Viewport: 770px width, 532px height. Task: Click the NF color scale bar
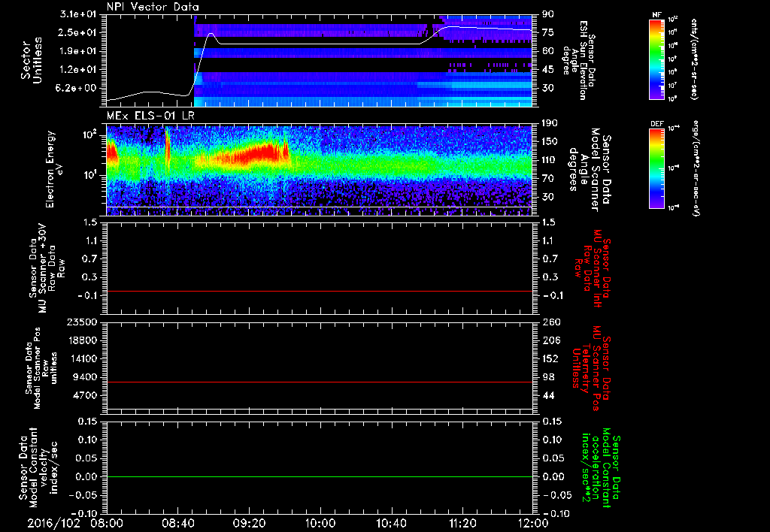[x=657, y=59]
